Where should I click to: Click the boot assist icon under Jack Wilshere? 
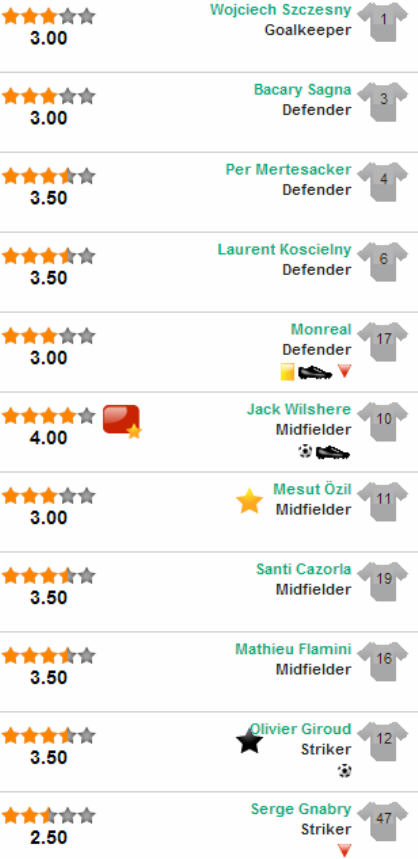(x=333, y=452)
